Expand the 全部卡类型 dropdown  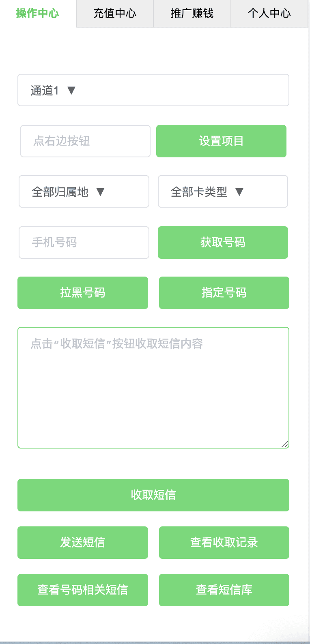click(x=223, y=191)
